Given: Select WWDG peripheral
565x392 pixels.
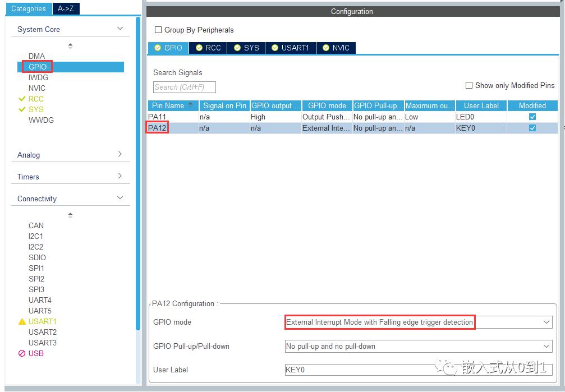Looking at the screenshot, I should coord(41,120).
